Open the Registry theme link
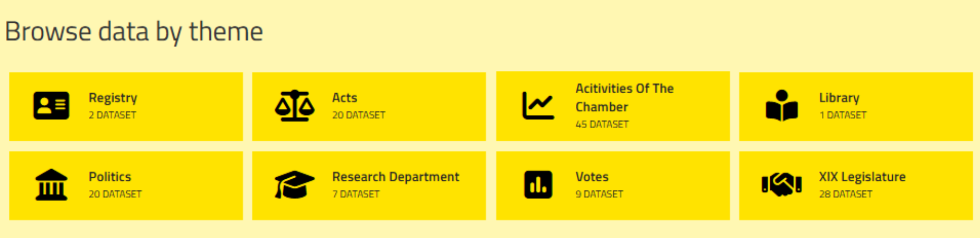Viewport: 980px width, 238px height. [x=113, y=98]
